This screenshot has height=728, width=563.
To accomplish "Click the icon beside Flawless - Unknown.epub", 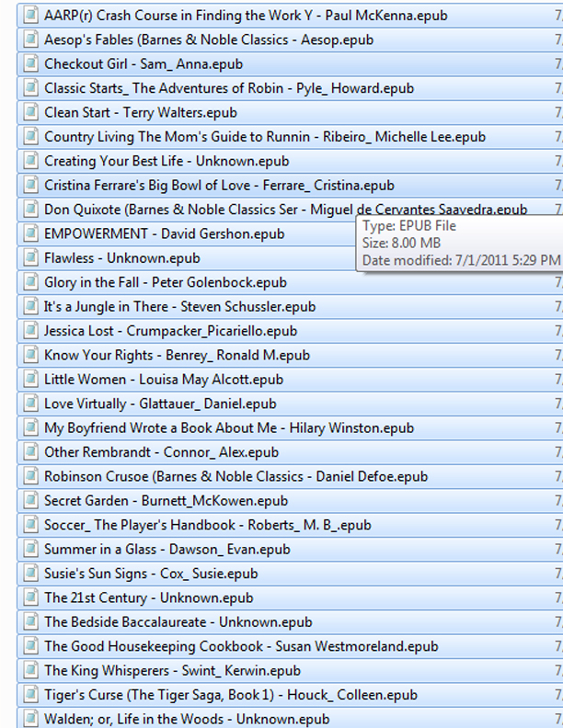I will click(30, 257).
